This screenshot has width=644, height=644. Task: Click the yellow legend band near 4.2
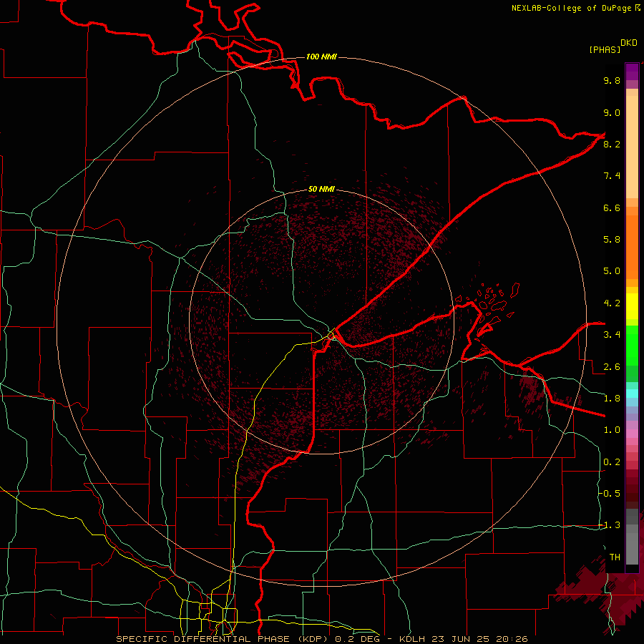(632, 306)
